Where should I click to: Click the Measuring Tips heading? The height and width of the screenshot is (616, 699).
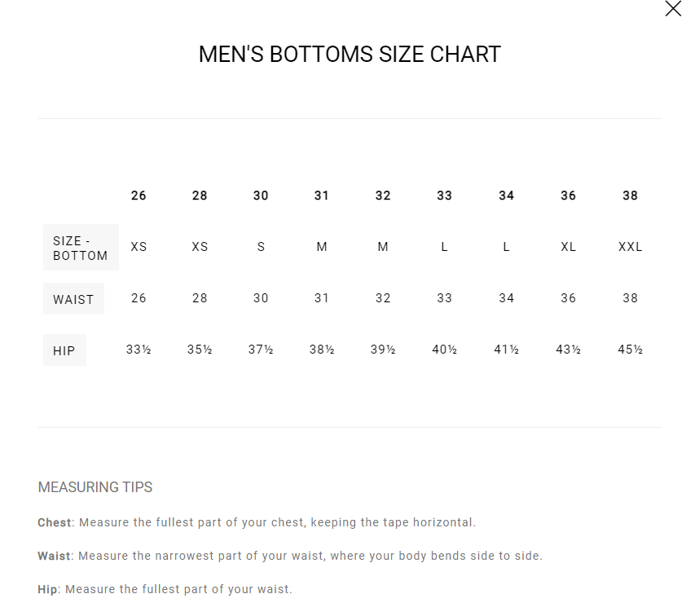click(x=95, y=487)
